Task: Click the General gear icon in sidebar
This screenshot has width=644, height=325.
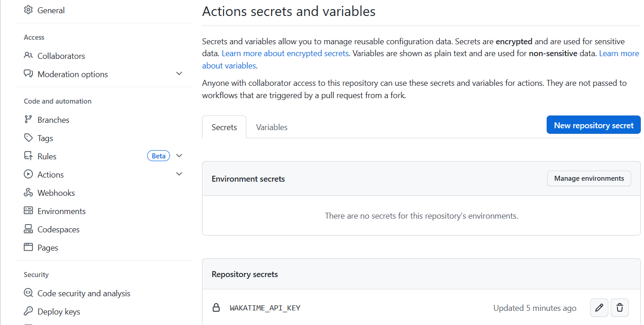Action: coord(28,10)
